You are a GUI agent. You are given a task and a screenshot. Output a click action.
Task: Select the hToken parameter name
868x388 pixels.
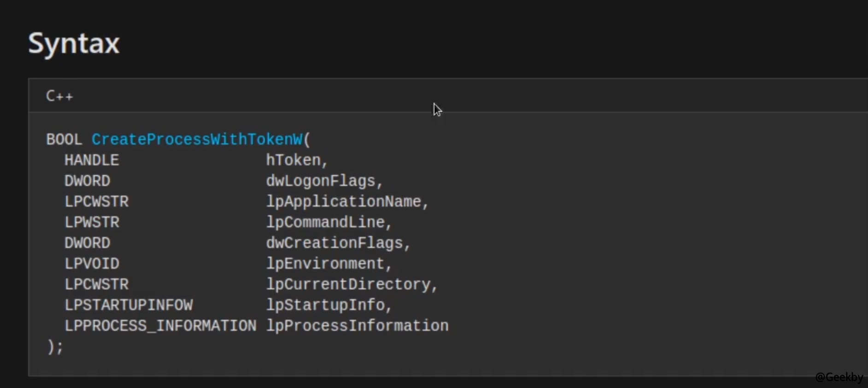point(293,160)
